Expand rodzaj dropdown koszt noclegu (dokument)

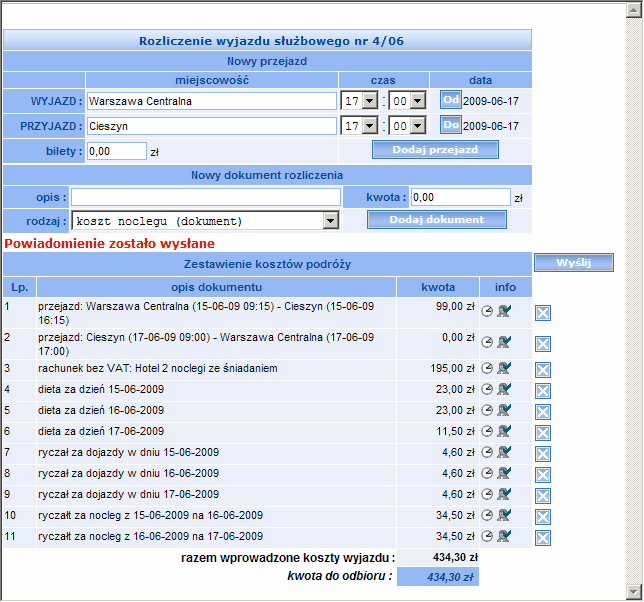coord(331,221)
